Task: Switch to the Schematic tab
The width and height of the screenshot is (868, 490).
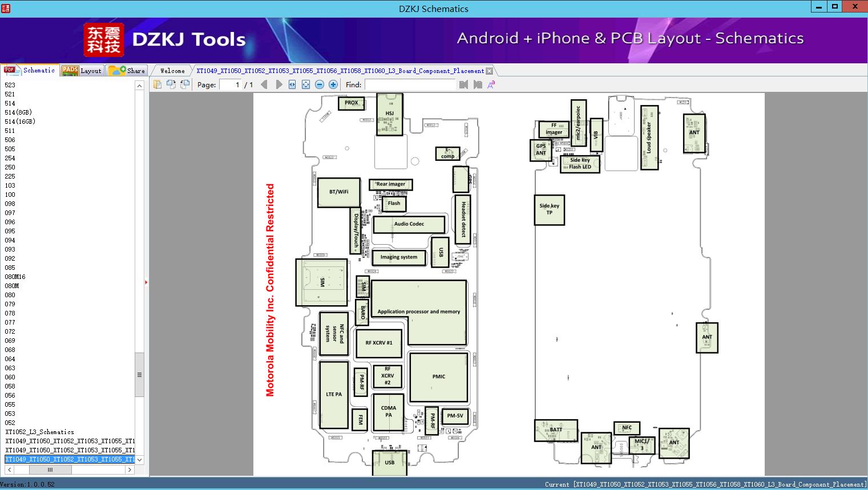Action: 30,70
